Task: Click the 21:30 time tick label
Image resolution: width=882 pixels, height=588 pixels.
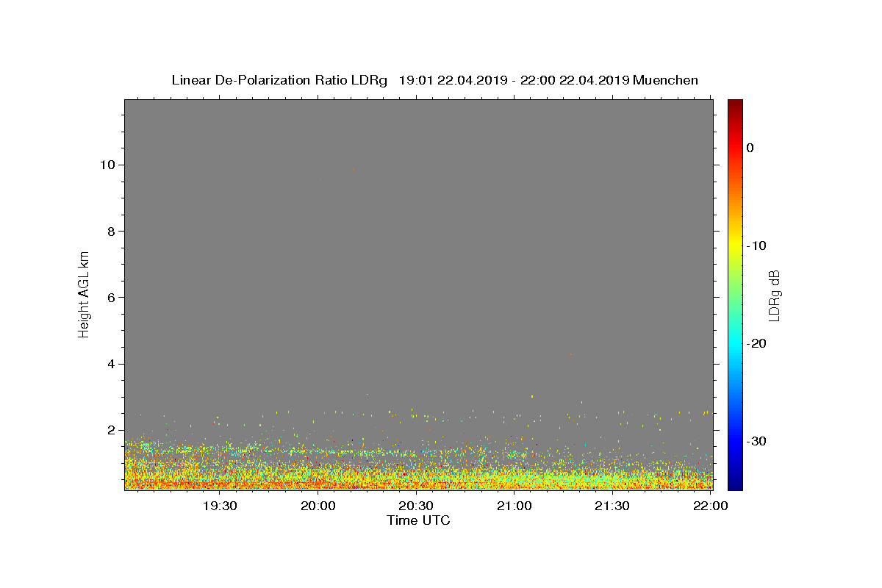Action: click(612, 506)
